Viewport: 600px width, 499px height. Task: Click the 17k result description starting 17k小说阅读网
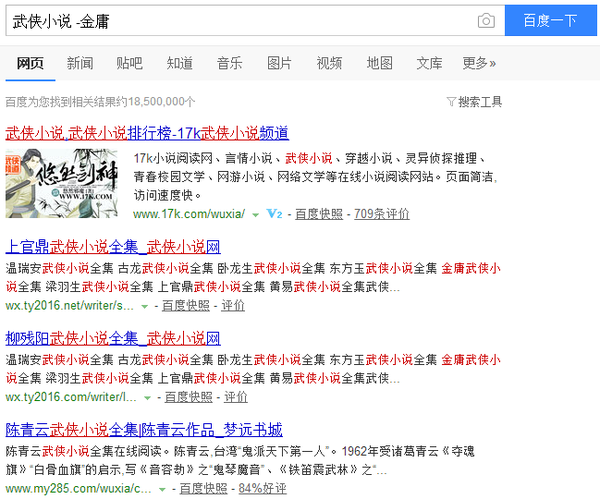click(315, 177)
